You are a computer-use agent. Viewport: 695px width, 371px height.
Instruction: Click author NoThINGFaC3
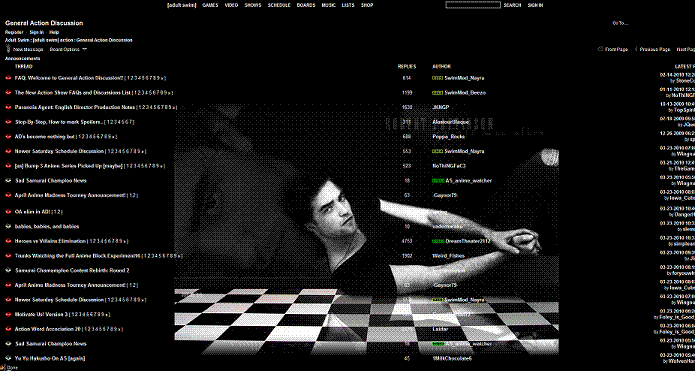point(449,166)
